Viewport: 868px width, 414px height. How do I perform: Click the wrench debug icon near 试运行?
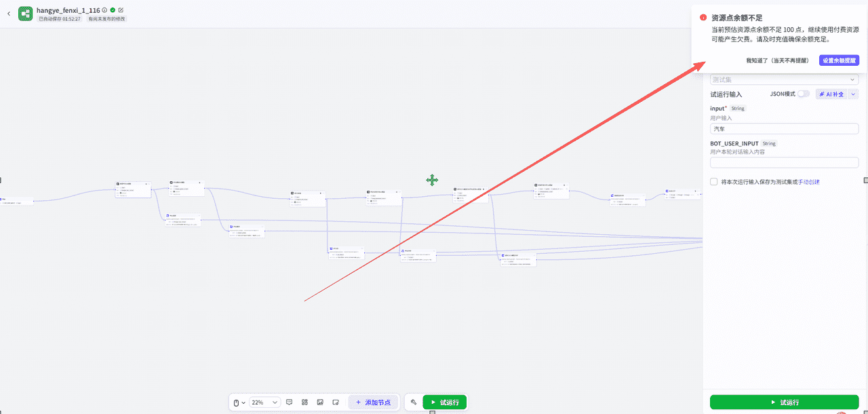point(414,402)
